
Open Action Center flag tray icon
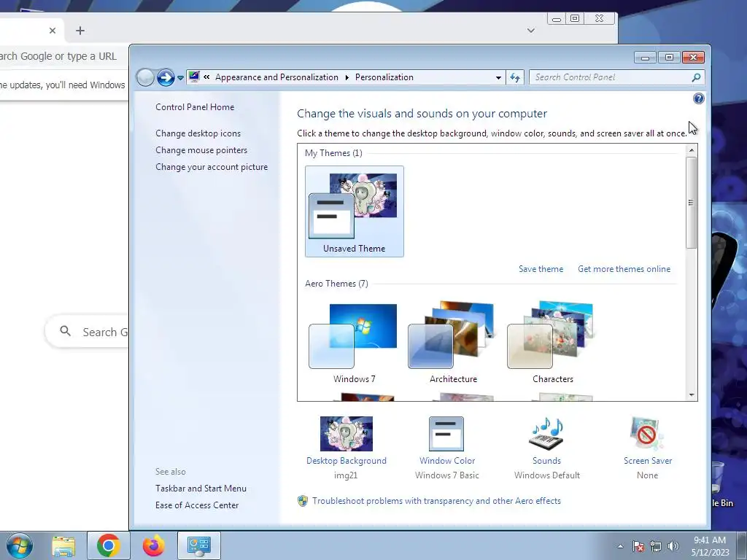[x=638, y=546]
